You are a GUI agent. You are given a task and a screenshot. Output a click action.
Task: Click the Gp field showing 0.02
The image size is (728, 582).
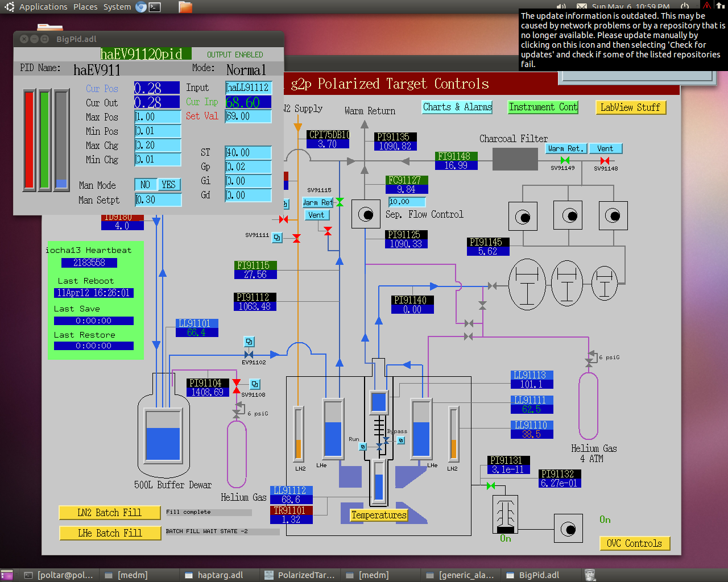coord(248,167)
